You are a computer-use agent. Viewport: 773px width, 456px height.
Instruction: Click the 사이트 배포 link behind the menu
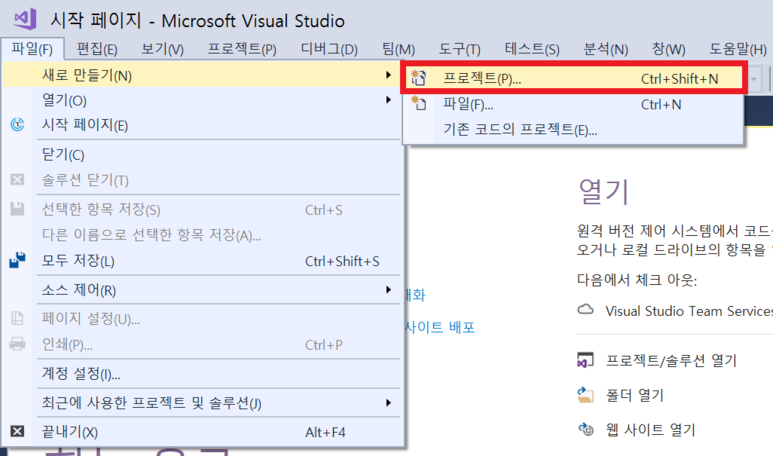click(x=440, y=327)
